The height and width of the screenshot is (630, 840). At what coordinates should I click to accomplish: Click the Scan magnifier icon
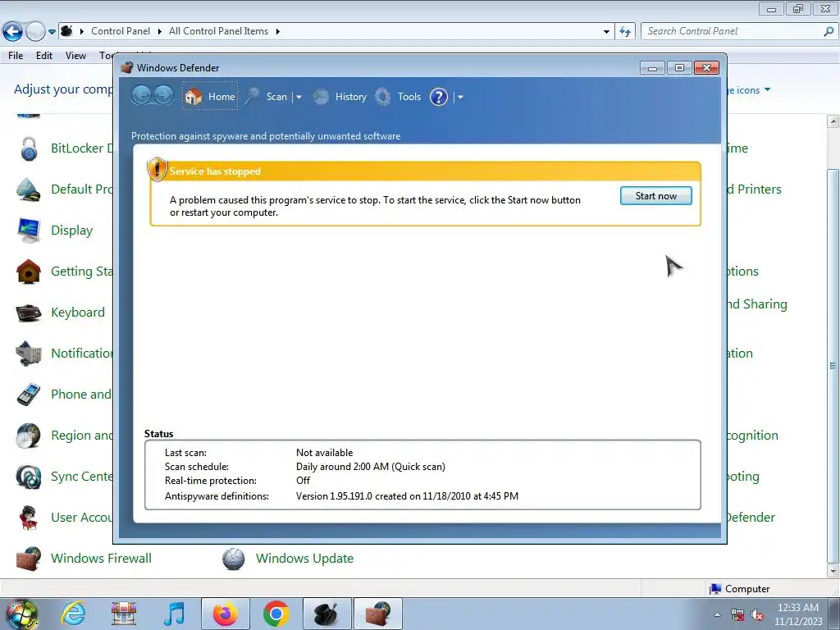[x=252, y=97]
